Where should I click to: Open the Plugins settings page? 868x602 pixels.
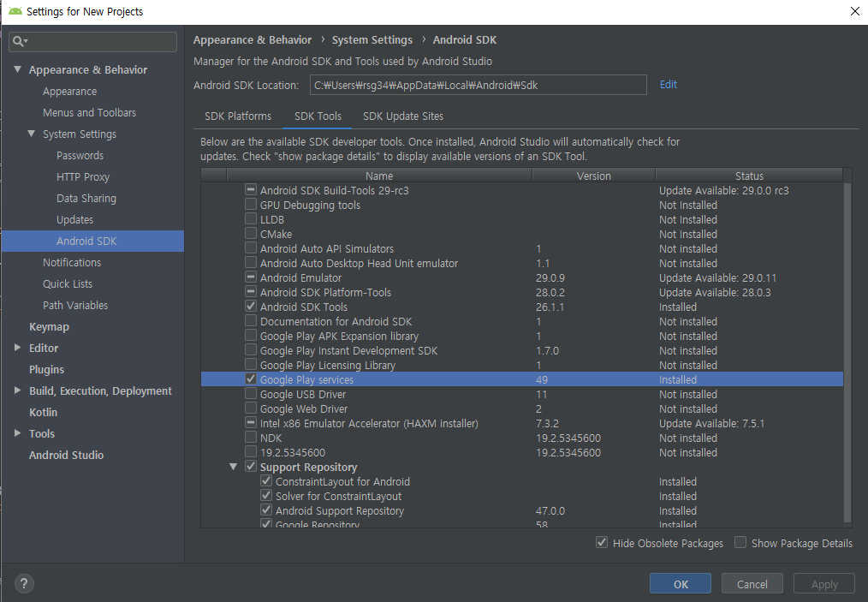(x=46, y=369)
